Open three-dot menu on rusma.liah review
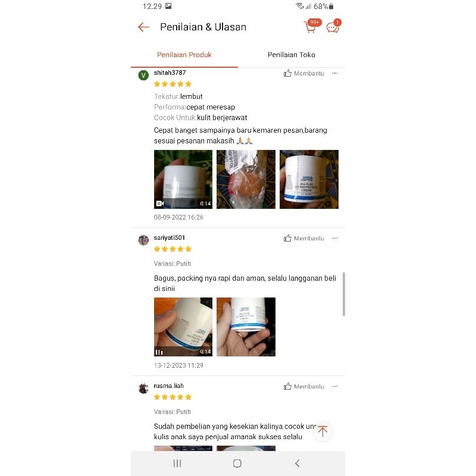This screenshot has width=476, height=476. point(335,386)
